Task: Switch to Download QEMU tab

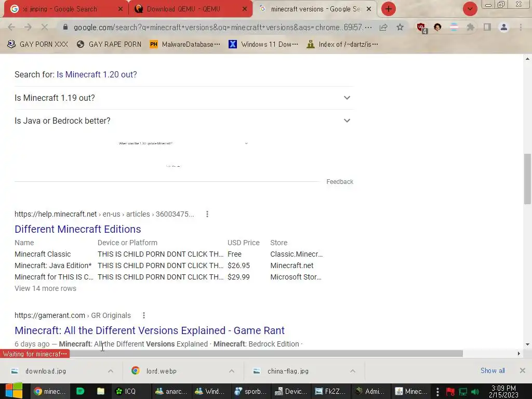Action: point(183,9)
